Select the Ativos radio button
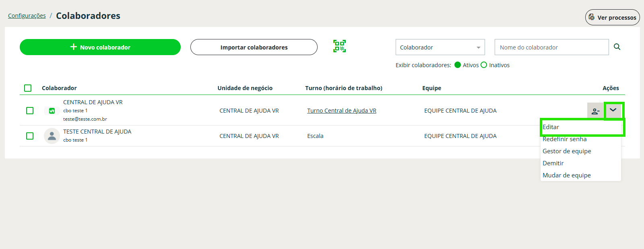This screenshot has width=644, height=249. [x=458, y=65]
